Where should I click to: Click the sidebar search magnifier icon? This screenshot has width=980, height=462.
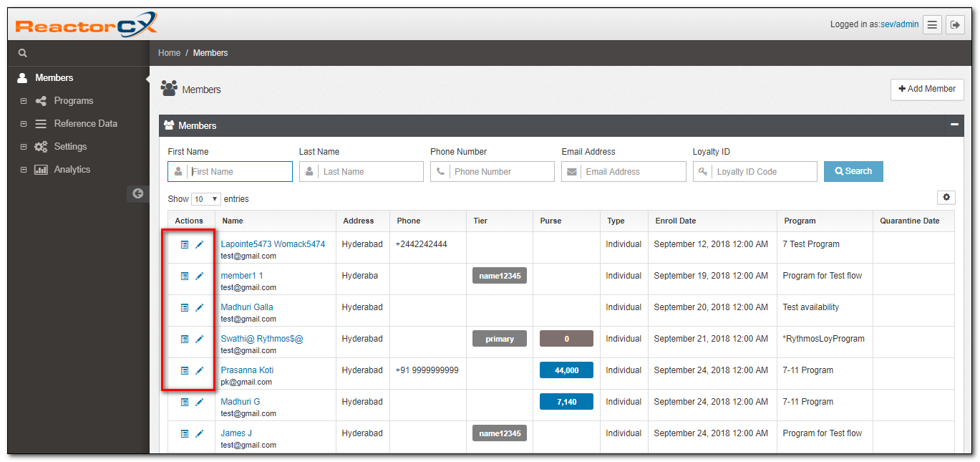click(22, 53)
